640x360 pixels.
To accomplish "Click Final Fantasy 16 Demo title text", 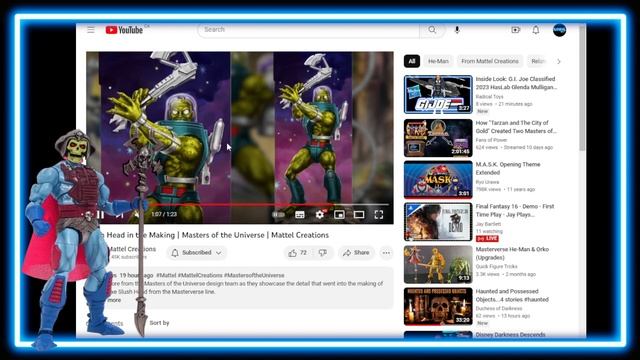I will tap(515, 211).
